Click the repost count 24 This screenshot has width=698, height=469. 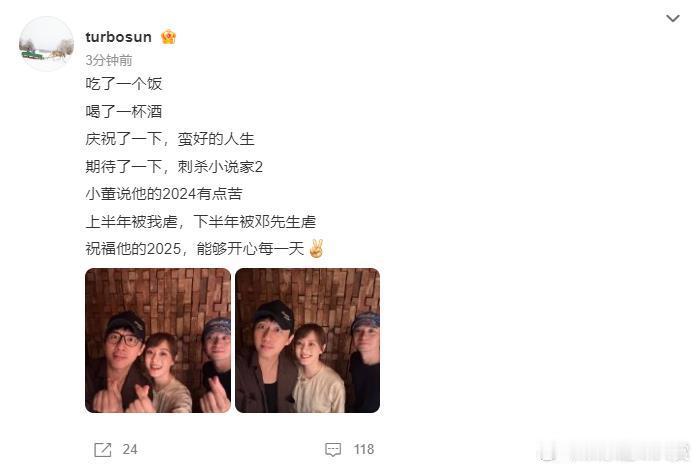130,449
